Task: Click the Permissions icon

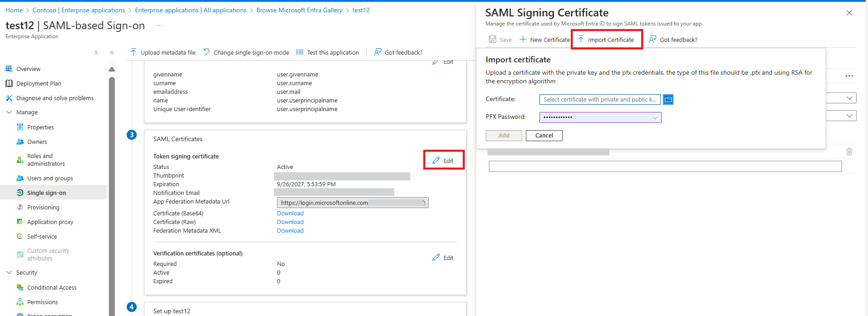Action: pos(20,302)
